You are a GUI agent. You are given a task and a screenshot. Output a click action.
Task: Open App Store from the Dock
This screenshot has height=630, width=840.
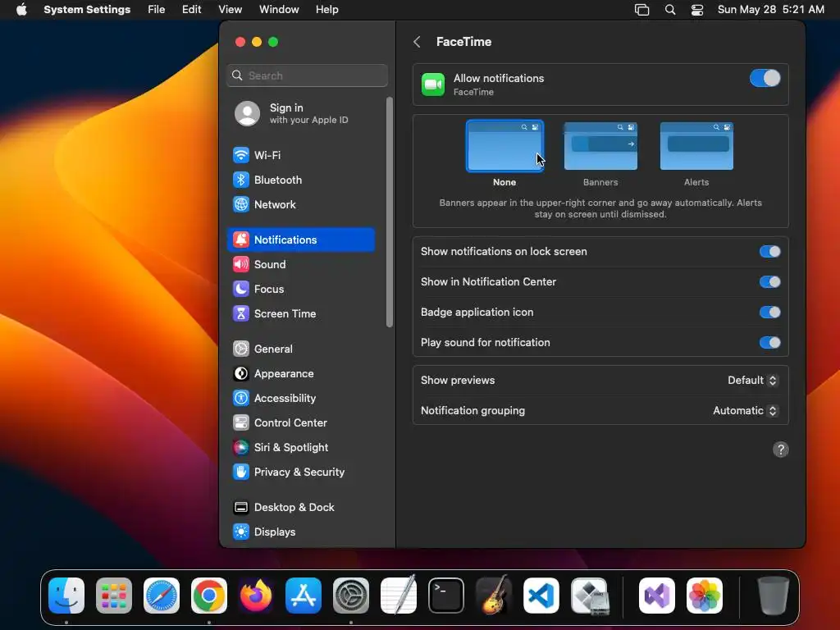(x=304, y=596)
